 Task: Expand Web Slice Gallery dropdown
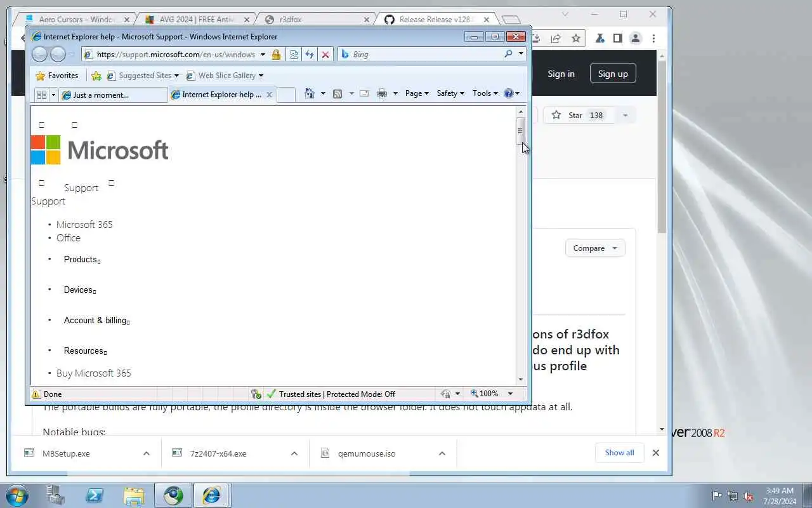(x=261, y=76)
